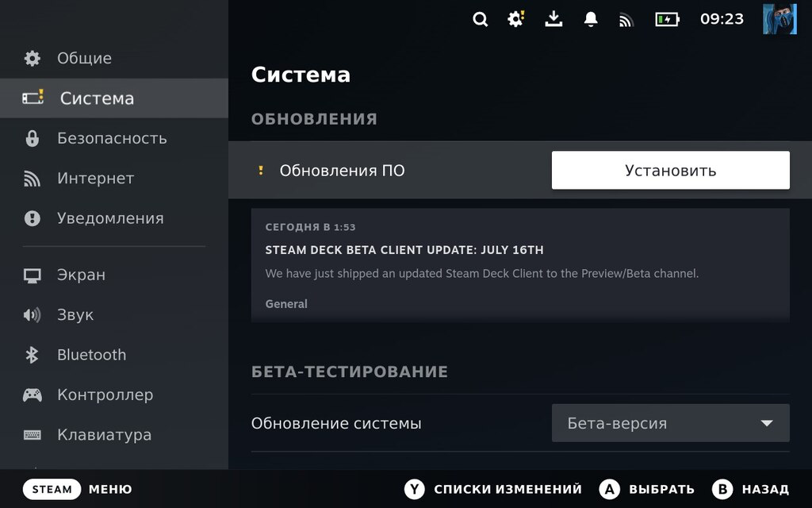Switch to Экран settings
Image resolution: width=812 pixels, height=508 pixels.
point(114,275)
